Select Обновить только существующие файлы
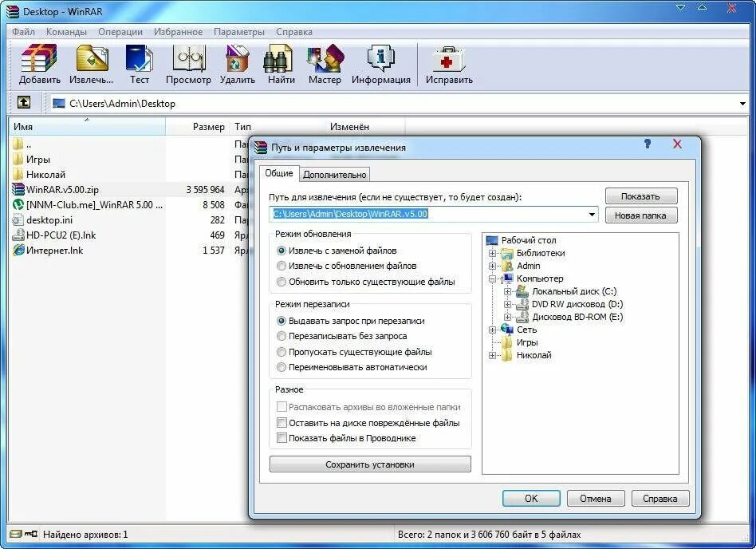Image resolution: width=756 pixels, height=549 pixels. [x=282, y=282]
